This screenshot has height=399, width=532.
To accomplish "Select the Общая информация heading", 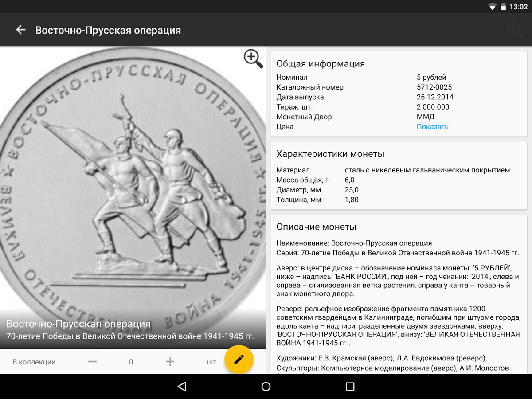I will click(321, 63).
